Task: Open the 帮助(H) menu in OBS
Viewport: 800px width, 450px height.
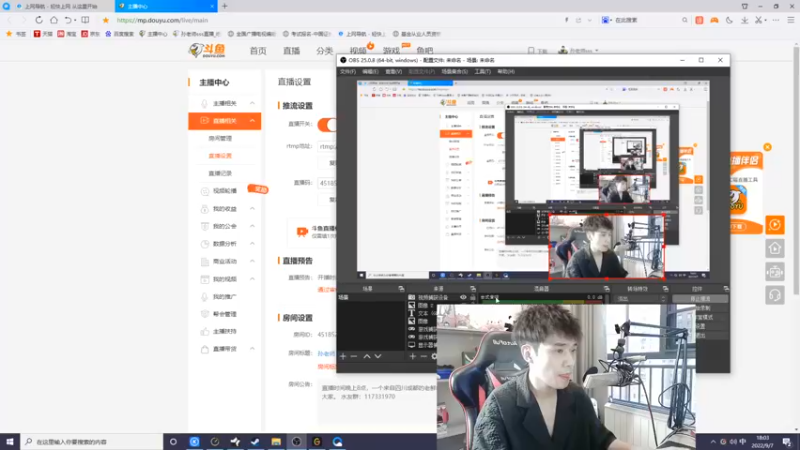Action: (x=506, y=71)
